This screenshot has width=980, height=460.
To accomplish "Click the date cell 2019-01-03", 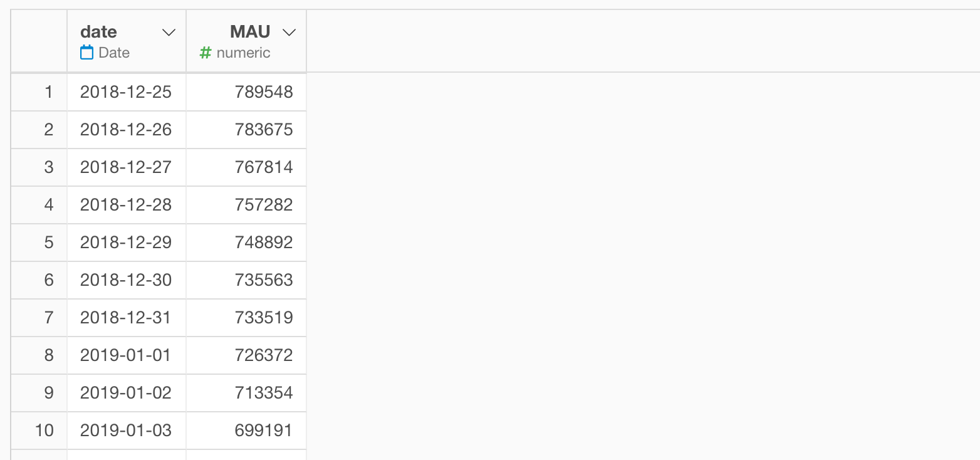I will point(126,431).
